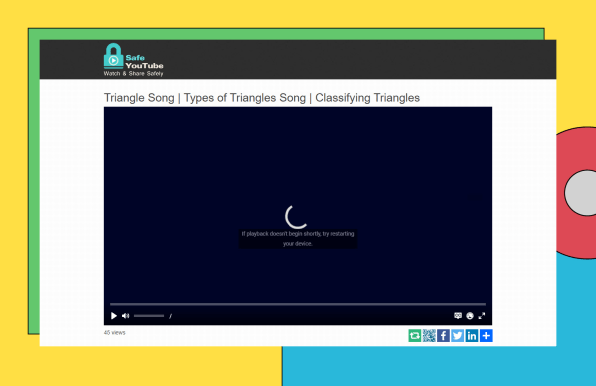The width and height of the screenshot is (596, 386).
Task: Toggle captions in the video player
Action: tap(458, 316)
